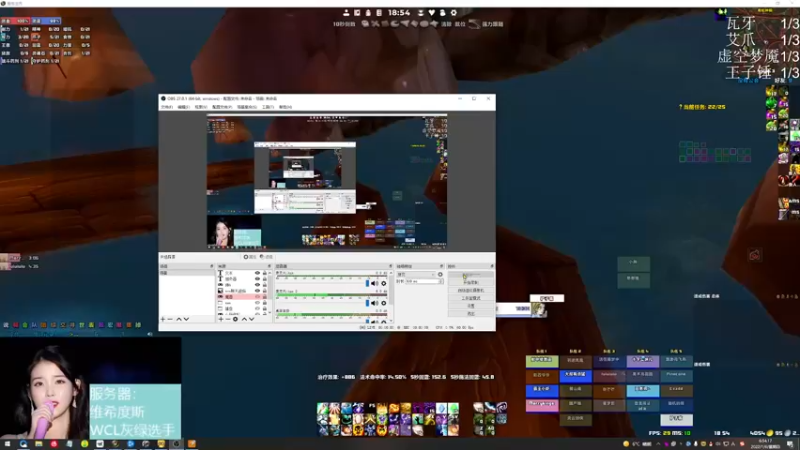Open File Explorer from the taskbar
Viewport: 800px width, 450px height.
pyautogui.click(x=38, y=444)
